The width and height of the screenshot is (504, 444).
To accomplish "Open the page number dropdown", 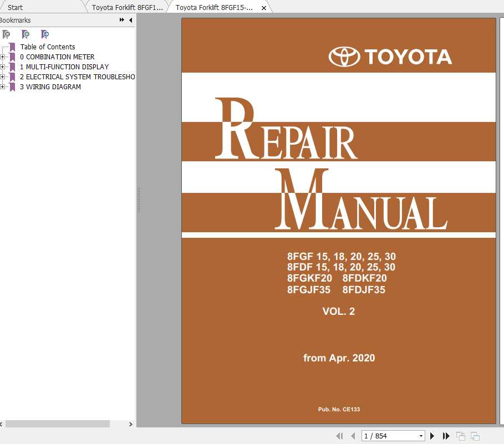I will click(x=420, y=436).
